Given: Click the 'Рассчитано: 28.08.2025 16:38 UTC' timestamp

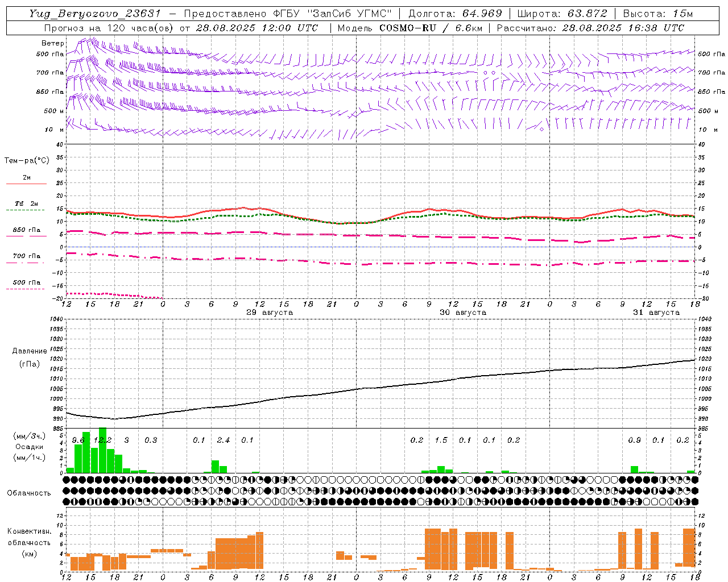Looking at the screenshot, I should (x=590, y=28).
